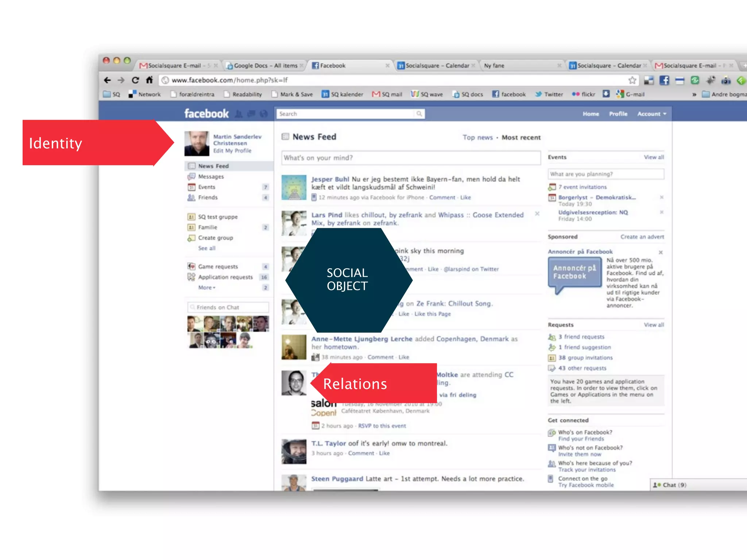Click the What's on your mind field

pos(411,158)
